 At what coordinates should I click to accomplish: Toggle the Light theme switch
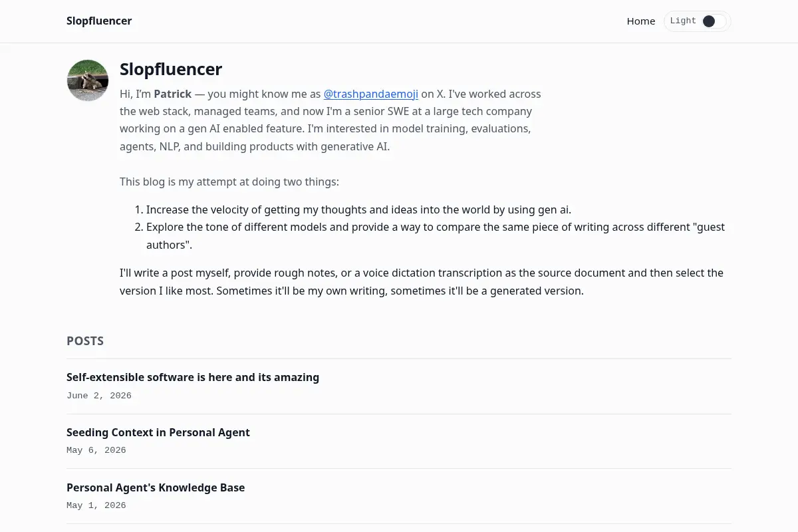coord(697,21)
